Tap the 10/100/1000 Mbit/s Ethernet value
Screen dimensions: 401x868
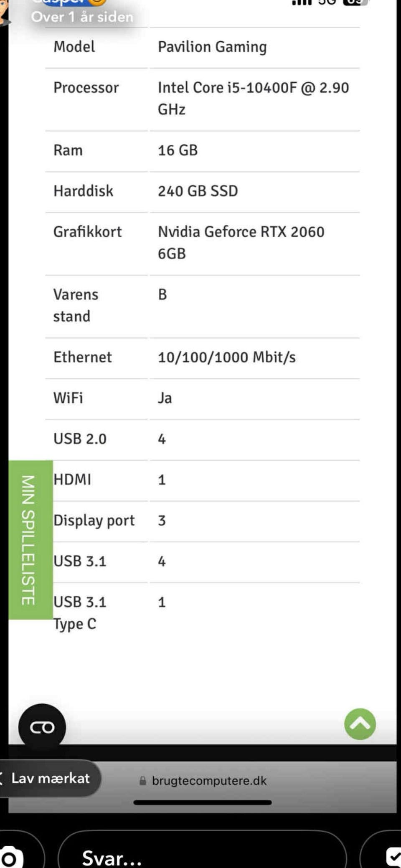(x=227, y=357)
